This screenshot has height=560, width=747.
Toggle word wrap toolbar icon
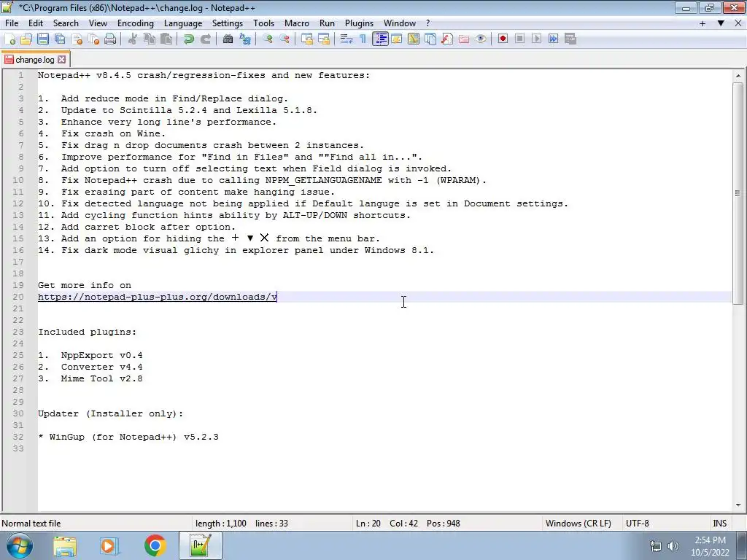click(347, 39)
